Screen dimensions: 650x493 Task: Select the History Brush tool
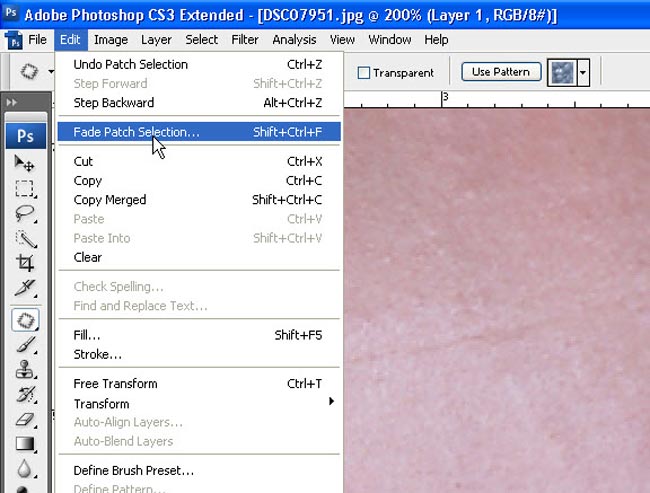(24, 394)
